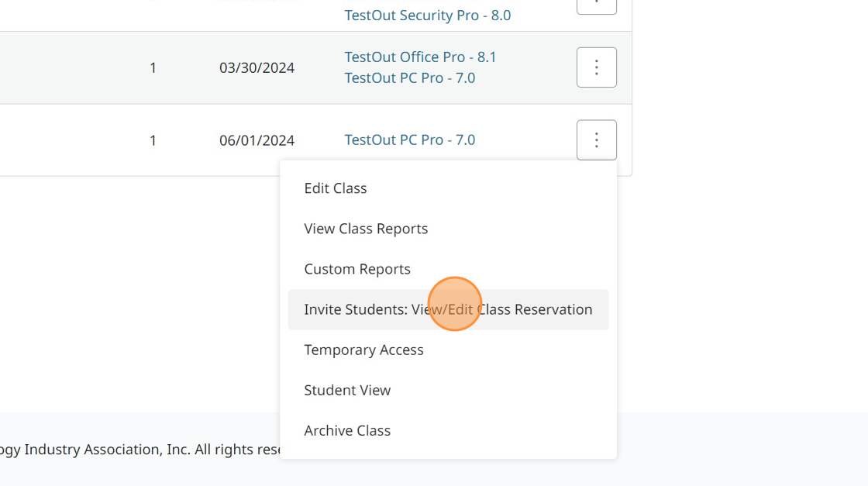The image size is (868, 486).
Task: Click the 03/30/2024 date cell
Action: coord(257,68)
